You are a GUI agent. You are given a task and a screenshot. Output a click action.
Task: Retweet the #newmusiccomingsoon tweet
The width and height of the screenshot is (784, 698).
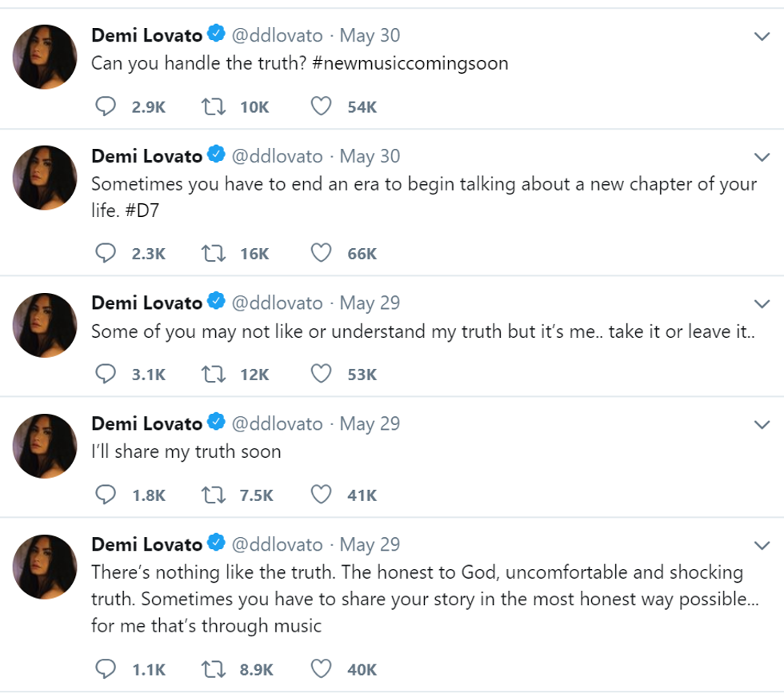tap(210, 106)
